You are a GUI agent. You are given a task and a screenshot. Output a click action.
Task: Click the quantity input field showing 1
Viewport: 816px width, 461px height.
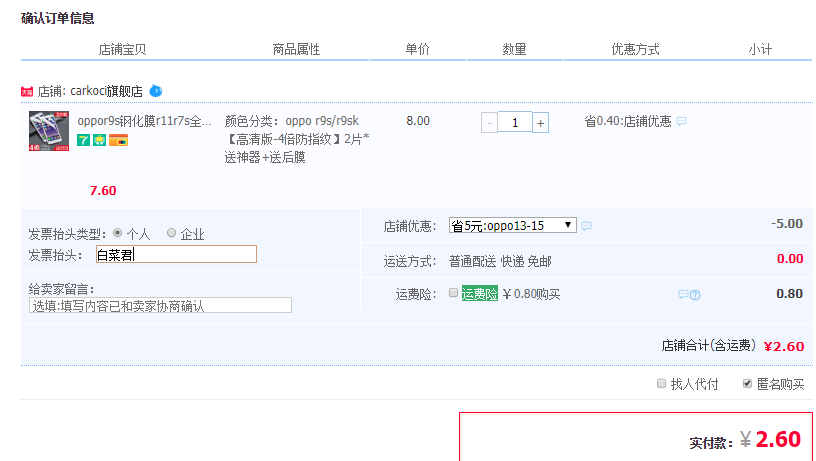[x=515, y=122]
